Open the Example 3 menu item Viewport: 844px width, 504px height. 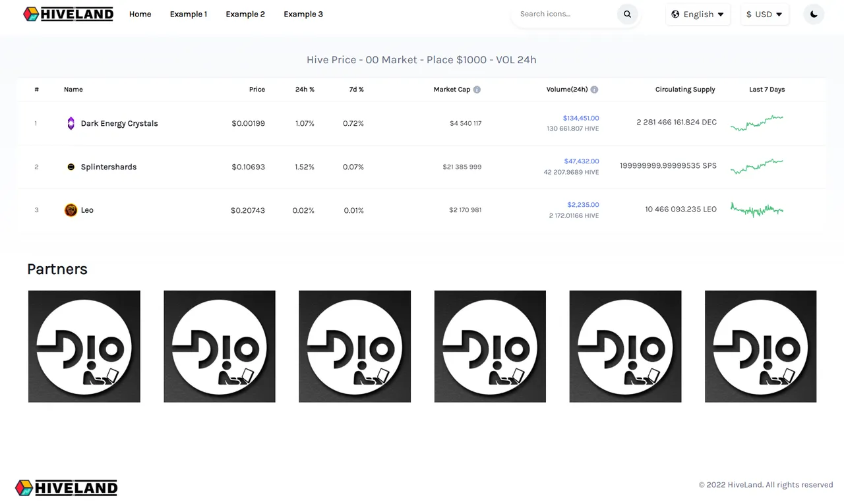coord(303,14)
